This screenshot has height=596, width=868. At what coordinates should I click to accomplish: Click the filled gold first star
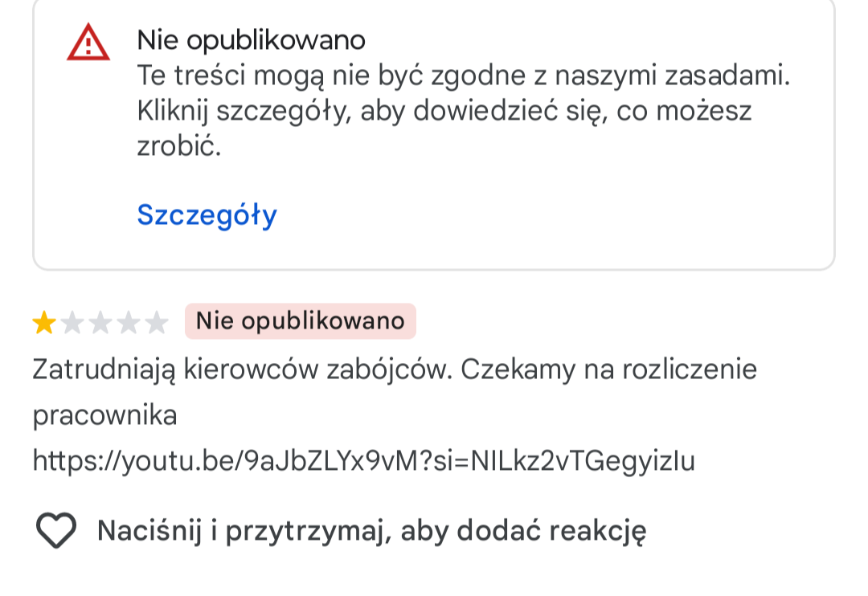click(43, 323)
